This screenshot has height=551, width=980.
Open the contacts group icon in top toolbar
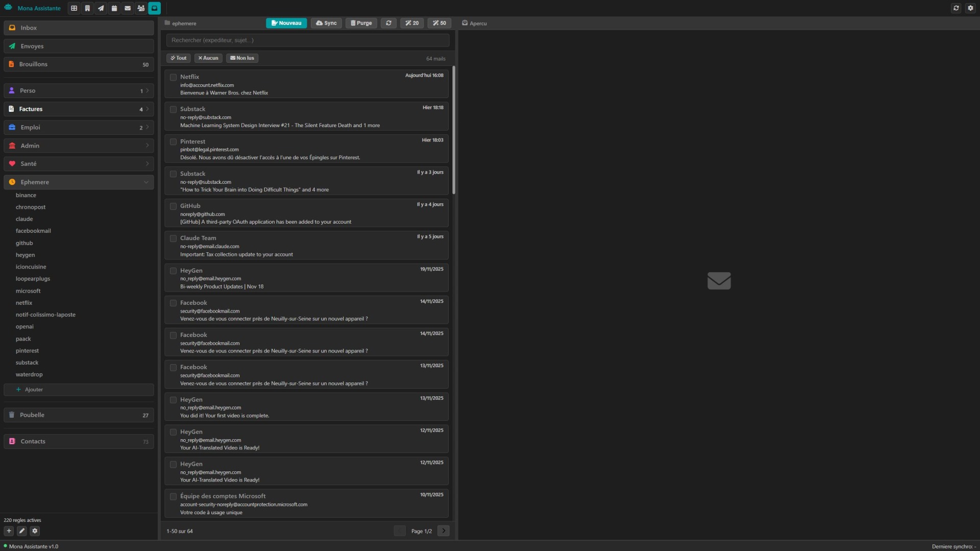141,8
